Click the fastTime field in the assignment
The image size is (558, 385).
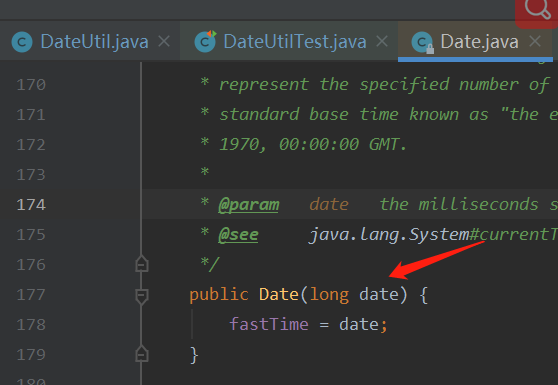coord(269,324)
